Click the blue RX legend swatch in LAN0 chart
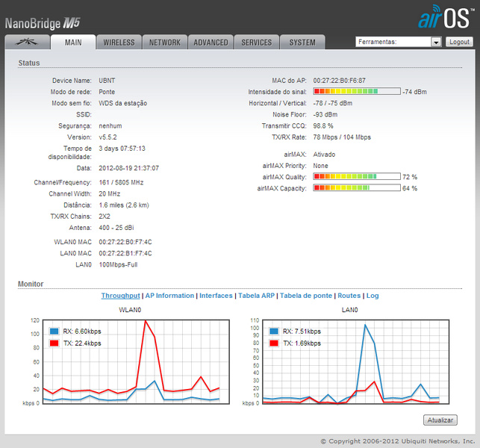The image size is (480, 448). pos(274,331)
